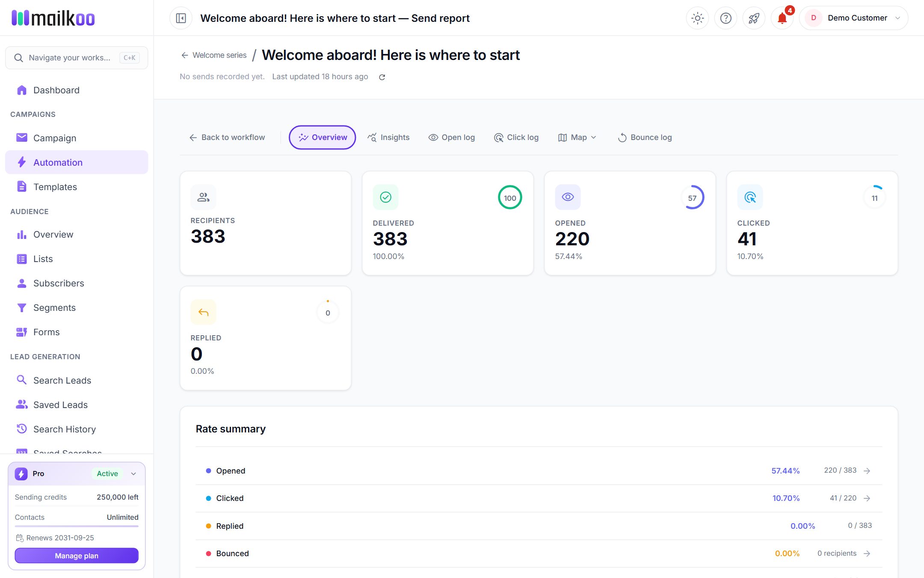Open Campaign in sidebar
Image resolution: width=924 pixels, height=578 pixels.
pyautogui.click(x=77, y=138)
